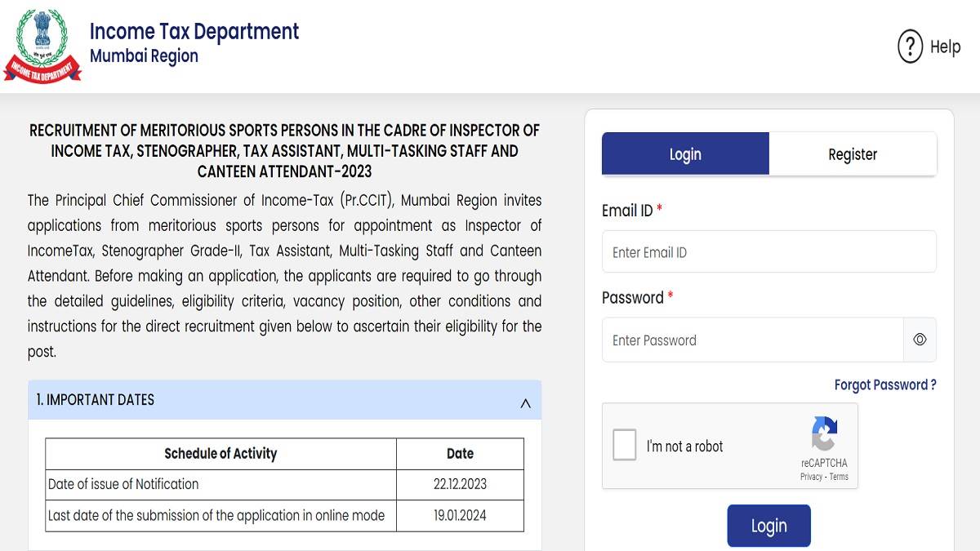980x551 pixels.
Task: Click the '1. IMPORTANT DATES' section header
Action: (x=96, y=400)
